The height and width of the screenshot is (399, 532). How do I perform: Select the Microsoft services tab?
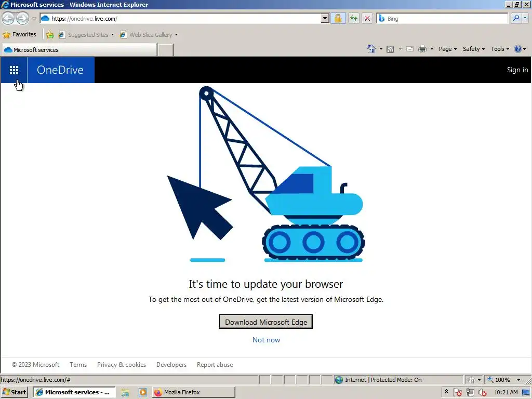click(79, 50)
